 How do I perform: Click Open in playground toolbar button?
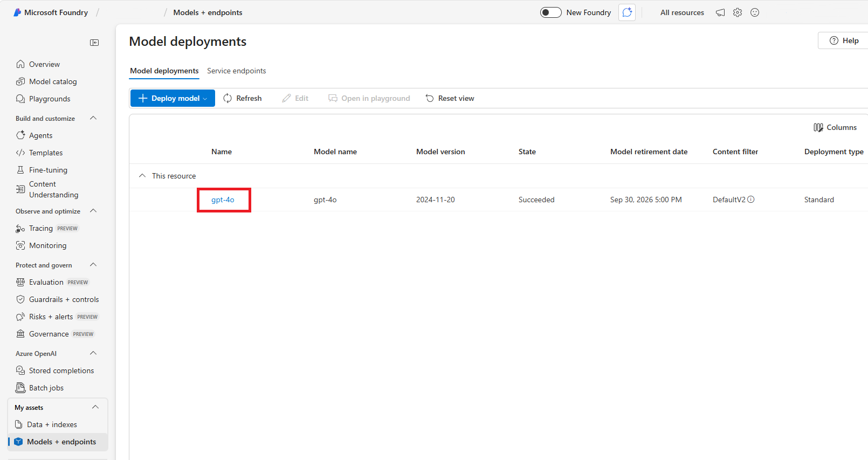(x=369, y=98)
